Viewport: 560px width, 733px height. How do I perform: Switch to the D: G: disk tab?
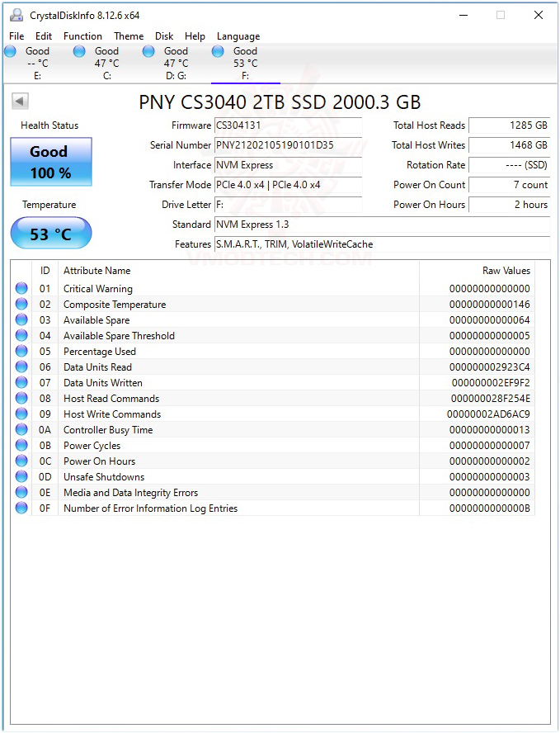[x=176, y=63]
